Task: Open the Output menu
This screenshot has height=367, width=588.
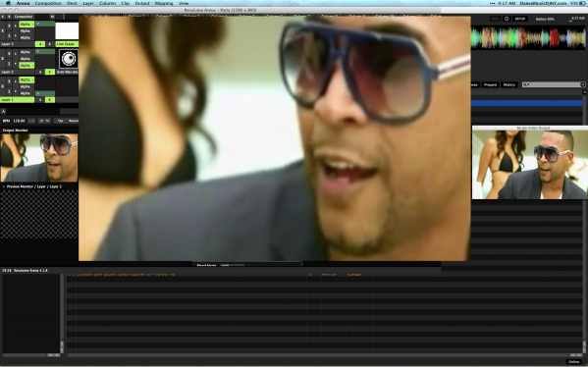Action: [142, 3]
